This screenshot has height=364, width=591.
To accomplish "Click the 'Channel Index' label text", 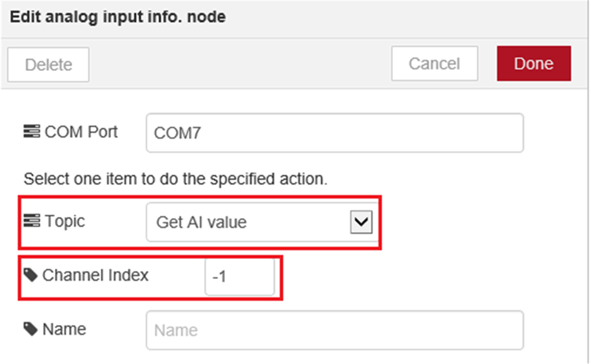I will tap(95, 275).
